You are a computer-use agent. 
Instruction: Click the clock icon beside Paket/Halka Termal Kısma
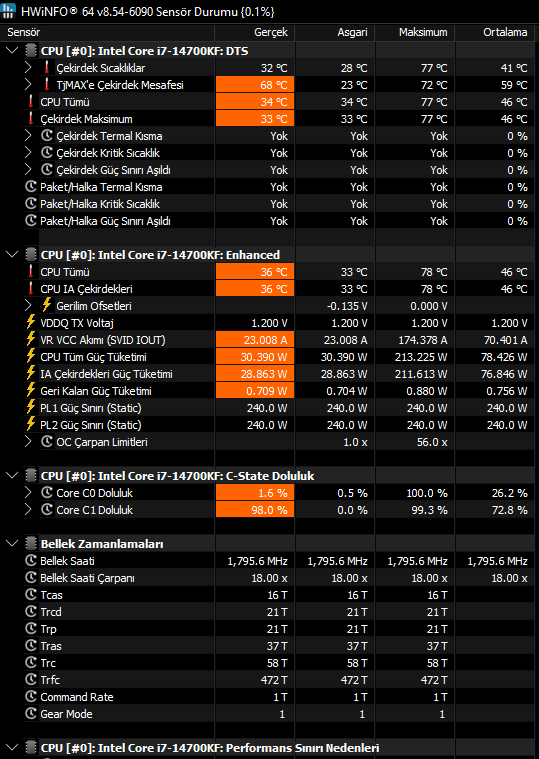[31, 187]
